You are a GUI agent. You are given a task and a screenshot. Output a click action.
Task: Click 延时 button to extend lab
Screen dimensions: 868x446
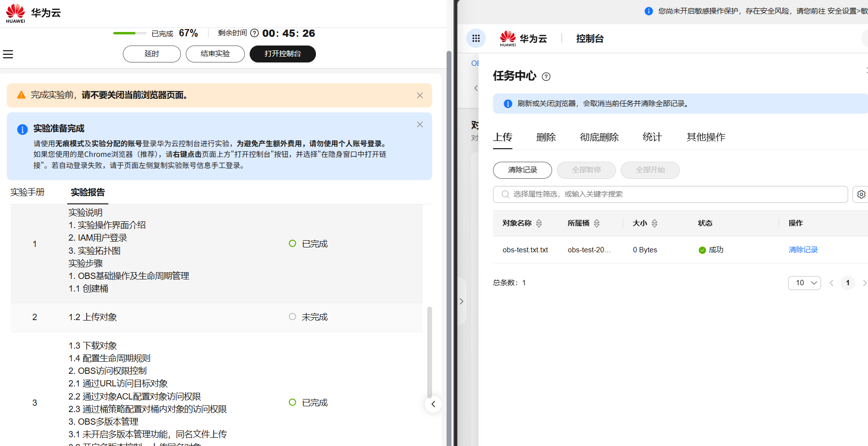[152, 54]
